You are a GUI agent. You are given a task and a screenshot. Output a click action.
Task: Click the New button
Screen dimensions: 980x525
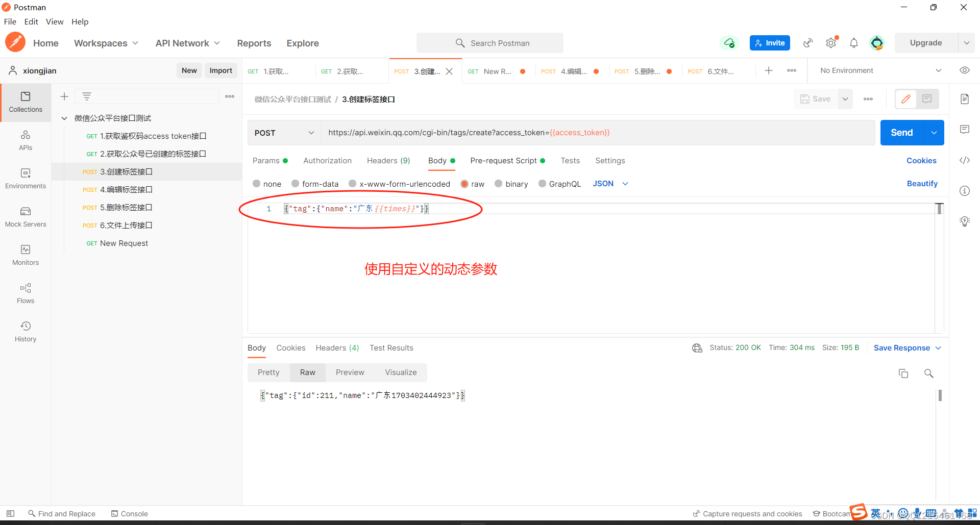189,70
